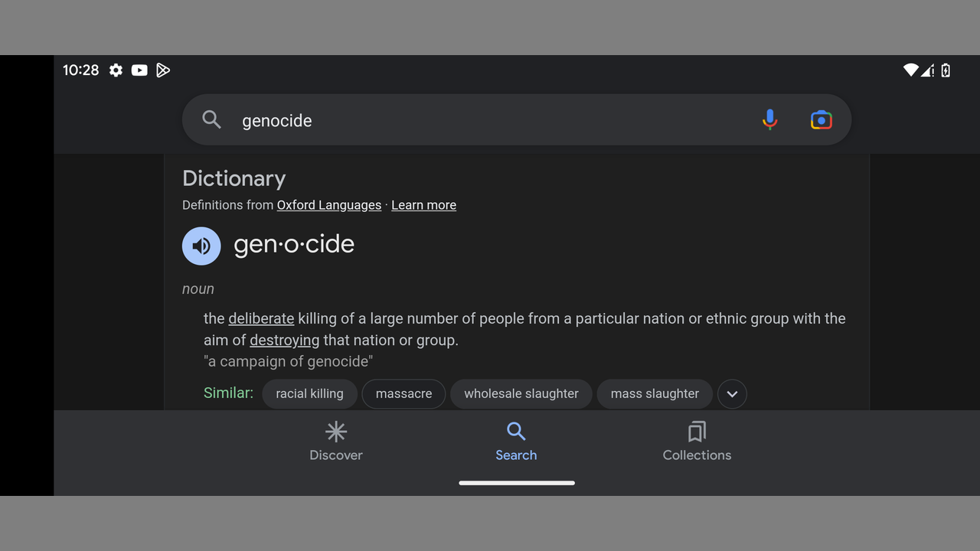Select the Search tab
Image resolution: width=980 pixels, height=551 pixels.
pyautogui.click(x=516, y=442)
